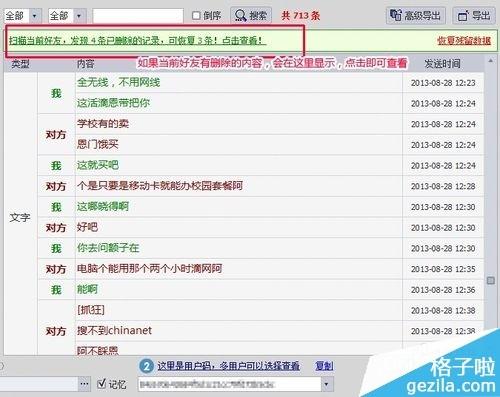Open the user code multi-user hint link

228,366
